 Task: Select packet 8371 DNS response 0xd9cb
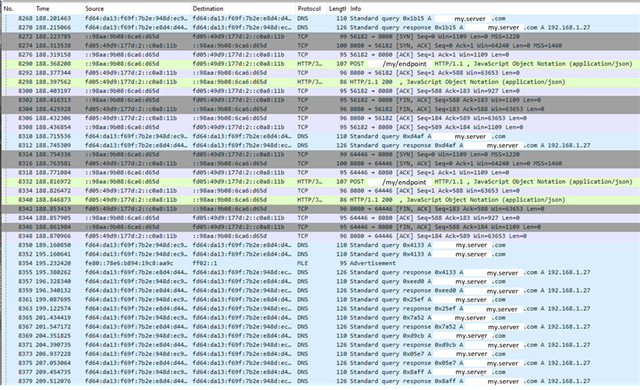point(320,345)
